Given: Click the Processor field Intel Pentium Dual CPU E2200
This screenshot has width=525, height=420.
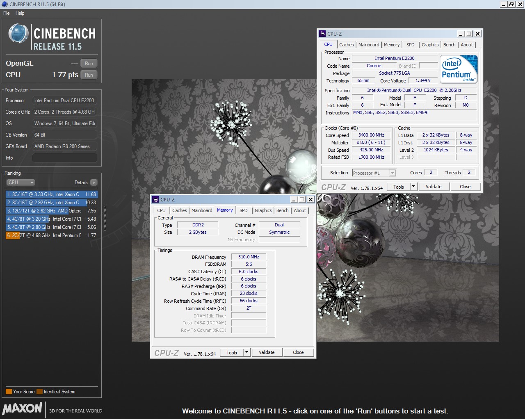Looking at the screenshot, I should (65, 100).
